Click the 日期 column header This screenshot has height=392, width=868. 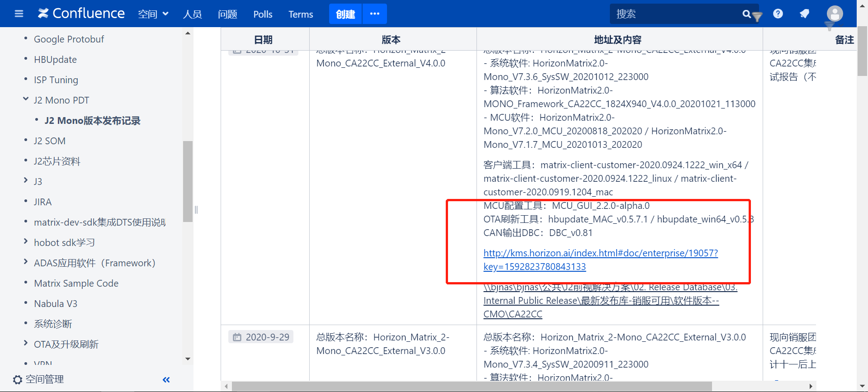[265, 39]
